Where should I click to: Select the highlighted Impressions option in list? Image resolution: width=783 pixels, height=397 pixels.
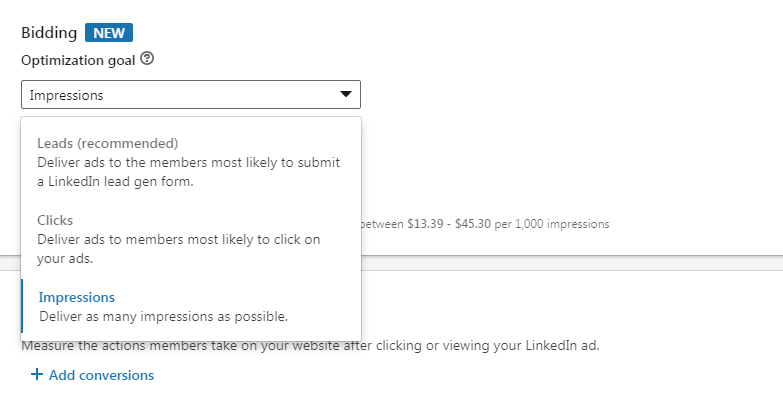point(191,306)
